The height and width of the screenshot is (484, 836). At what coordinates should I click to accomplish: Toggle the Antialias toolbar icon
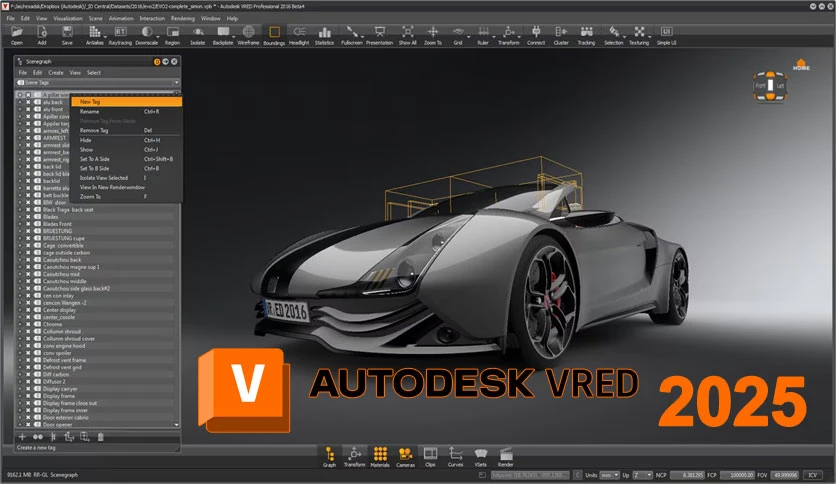pos(94,32)
